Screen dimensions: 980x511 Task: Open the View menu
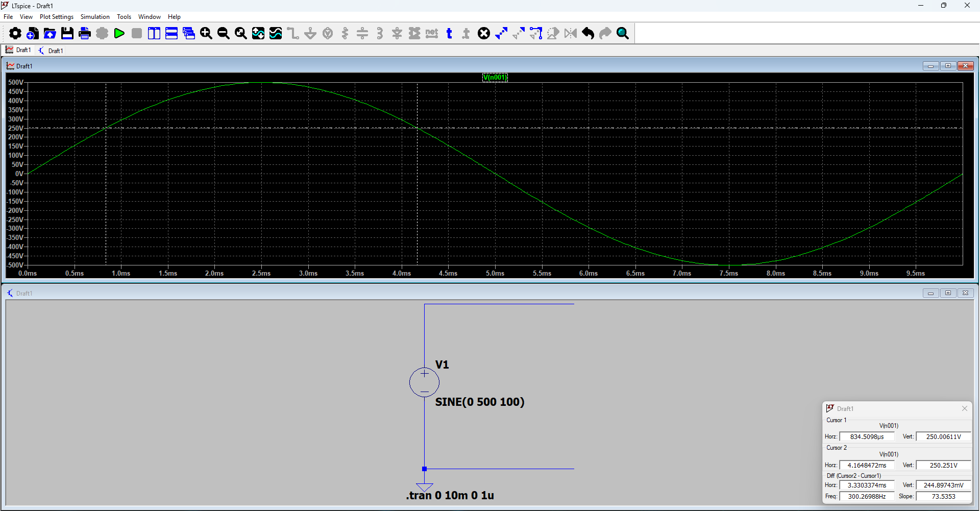click(x=26, y=17)
